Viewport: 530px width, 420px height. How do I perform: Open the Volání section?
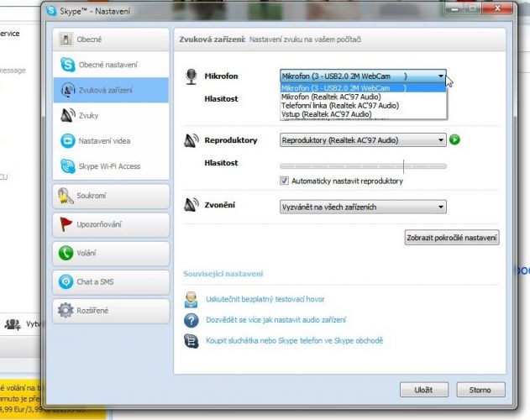point(111,253)
